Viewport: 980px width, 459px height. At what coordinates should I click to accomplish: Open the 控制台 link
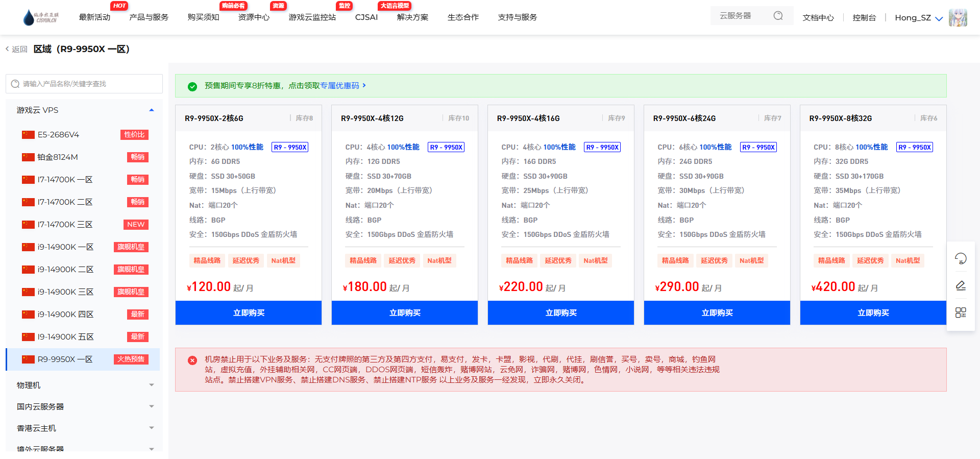point(864,18)
